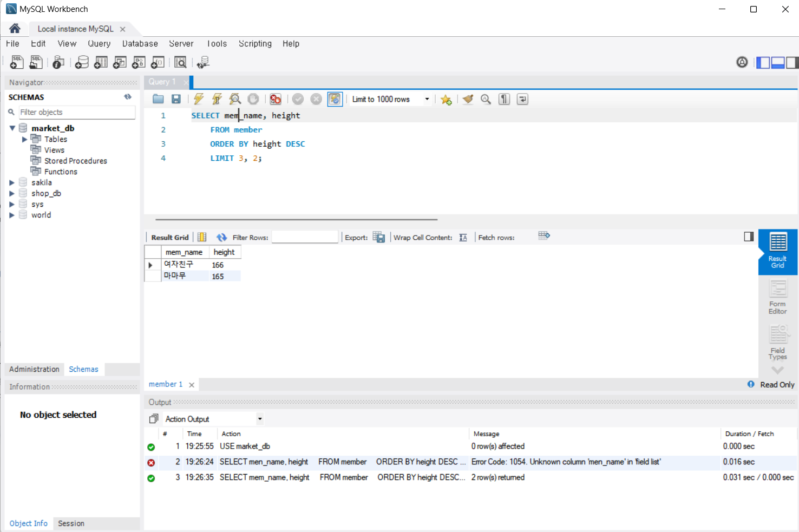Viewport: 799px width, 532px height.
Task: Toggle wrap cell content icon
Action: click(463, 238)
